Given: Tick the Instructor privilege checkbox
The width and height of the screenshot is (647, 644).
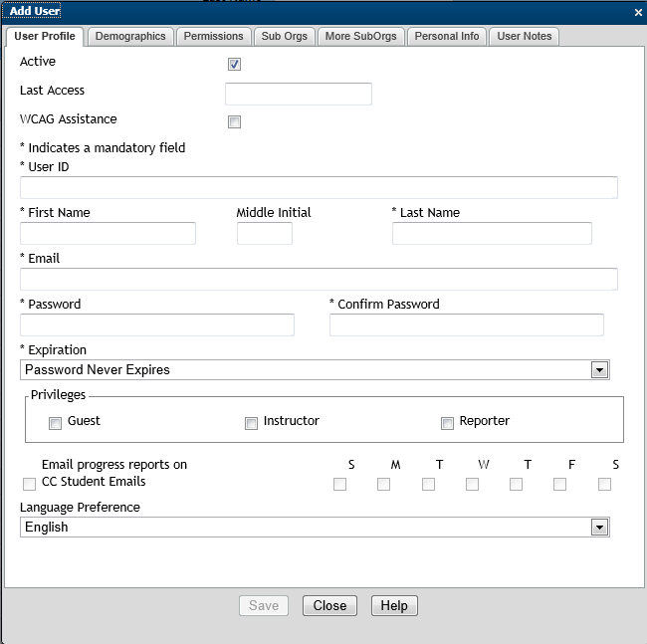Looking at the screenshot, I should (x=251, y=423).
